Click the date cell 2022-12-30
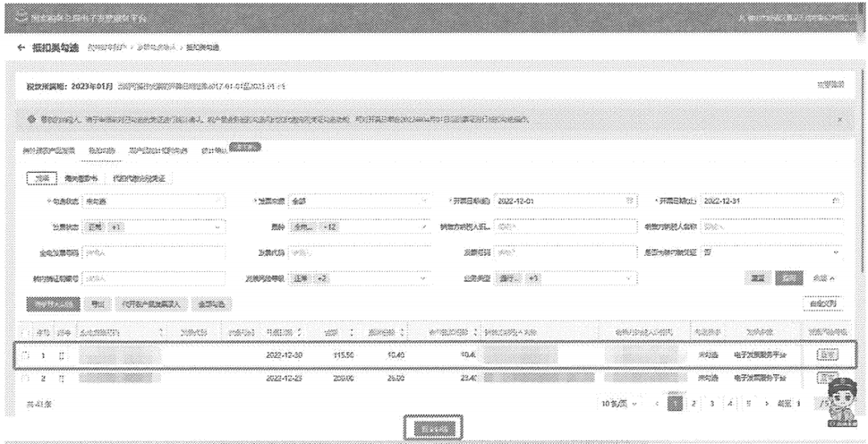The width and height of the screenshot is (868, 444). click(284, 355)
